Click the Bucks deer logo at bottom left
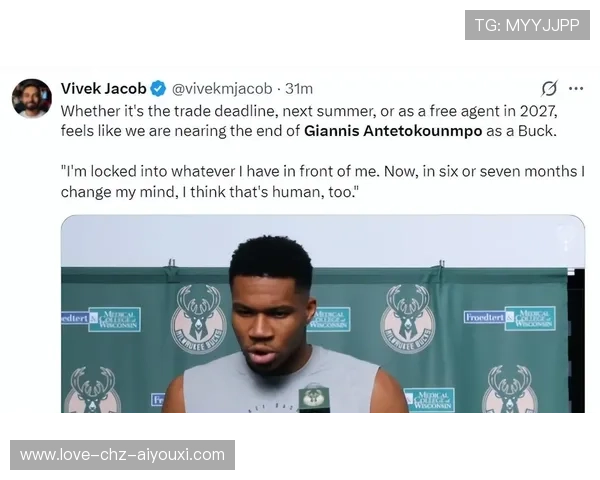The height and width of the screenshot is (480, 600). (x=92, y=390)
